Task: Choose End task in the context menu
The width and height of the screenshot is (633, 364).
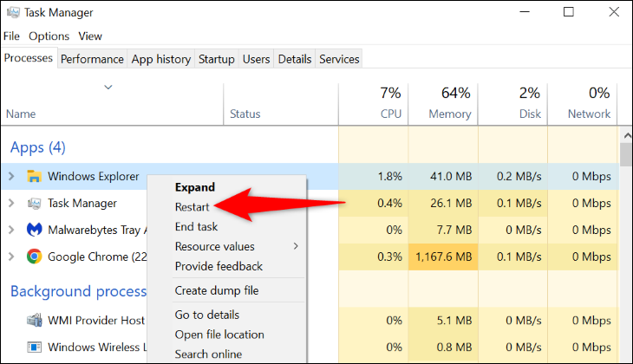Action: tap(196, 227)
